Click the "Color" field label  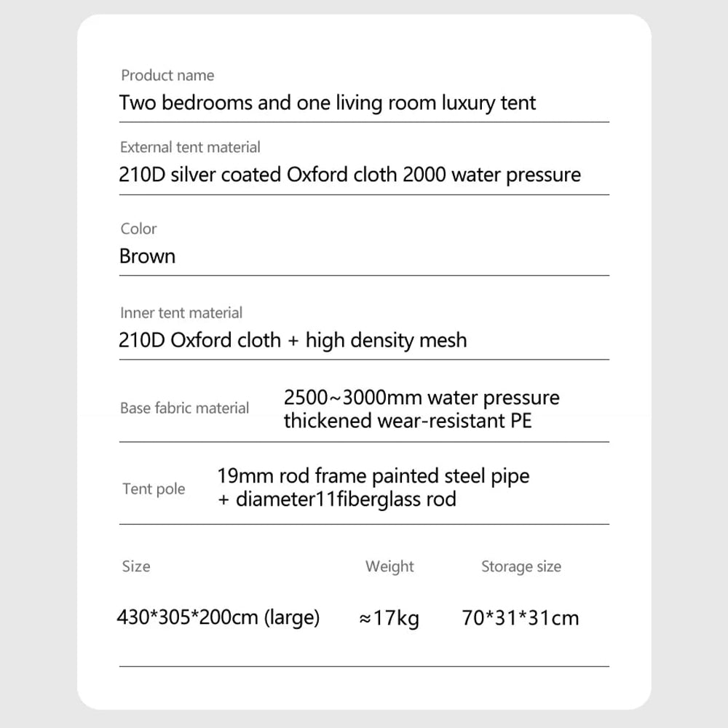[138, 229]
